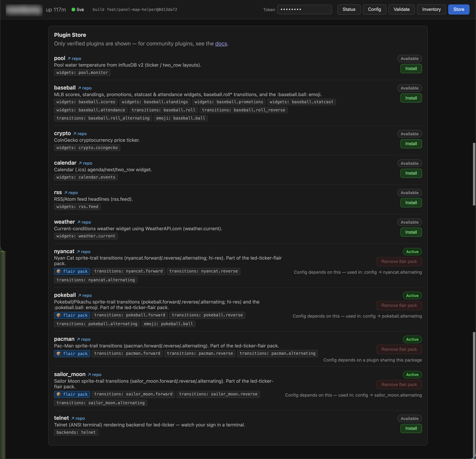The image size is (476, 459).
Task: Open the rss plugin repo link
Action: tap(71, 193)
